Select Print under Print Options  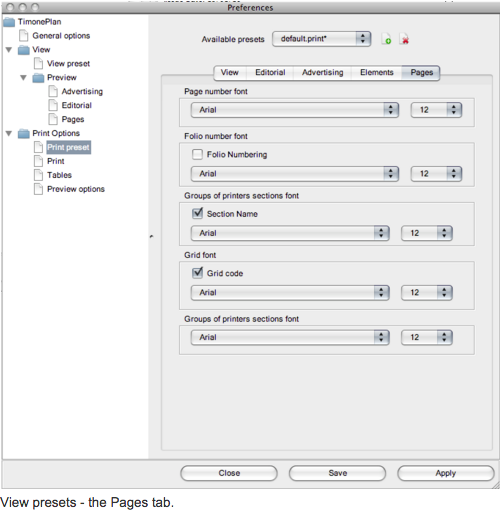point(56,161)
